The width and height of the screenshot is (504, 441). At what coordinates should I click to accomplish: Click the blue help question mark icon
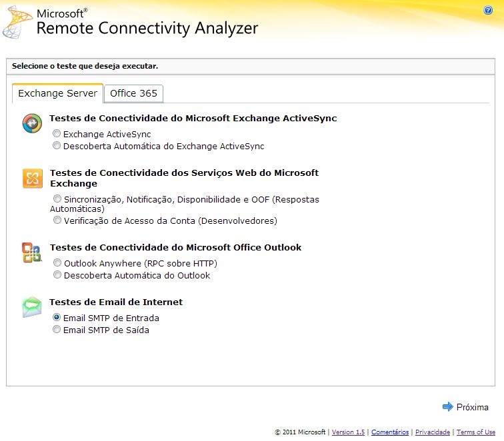click(x=488, y=11)
